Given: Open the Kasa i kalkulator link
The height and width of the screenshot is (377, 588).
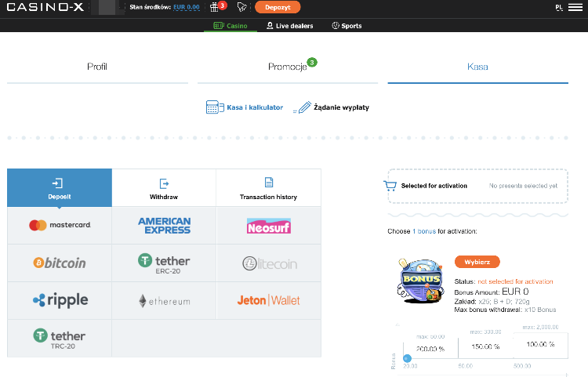Looking at the screenshot, I should click(255, 107).
